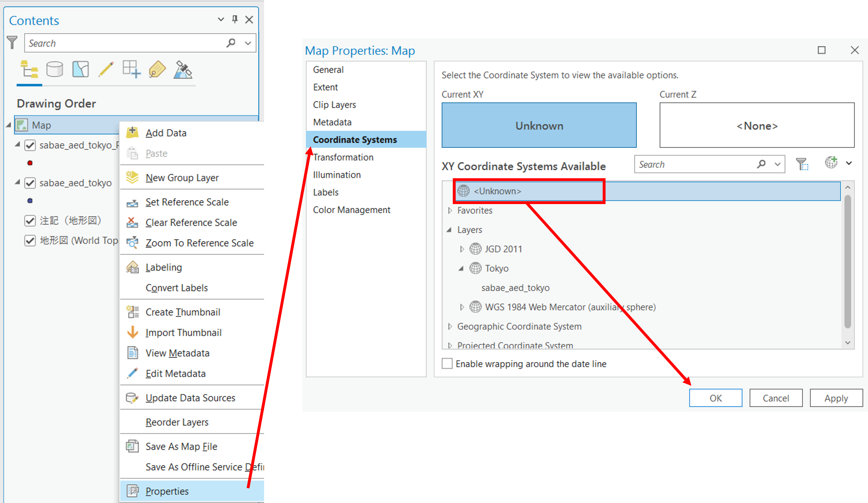Select the Transformation menu item
The height and width of the screenshot is (503, 868).
point(343,157)
